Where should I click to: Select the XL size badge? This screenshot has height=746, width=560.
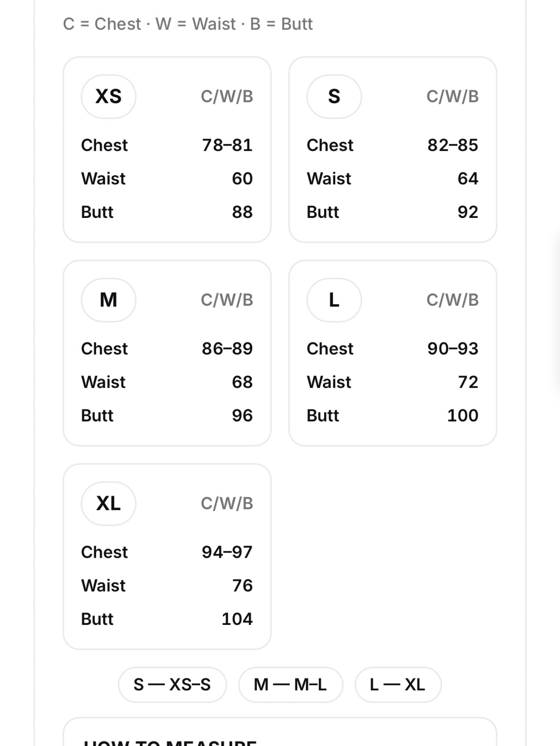pyautogui.click(x=109, y=504)
